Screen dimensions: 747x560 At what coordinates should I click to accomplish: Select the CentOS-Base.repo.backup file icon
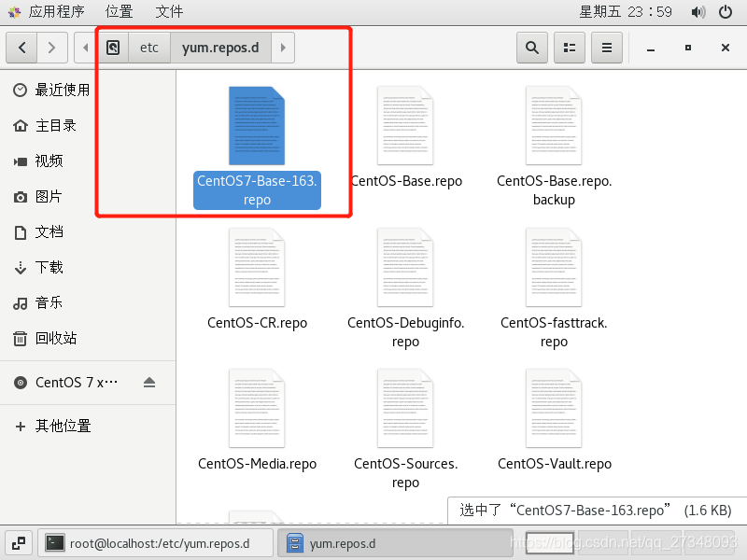coord(554,126)
